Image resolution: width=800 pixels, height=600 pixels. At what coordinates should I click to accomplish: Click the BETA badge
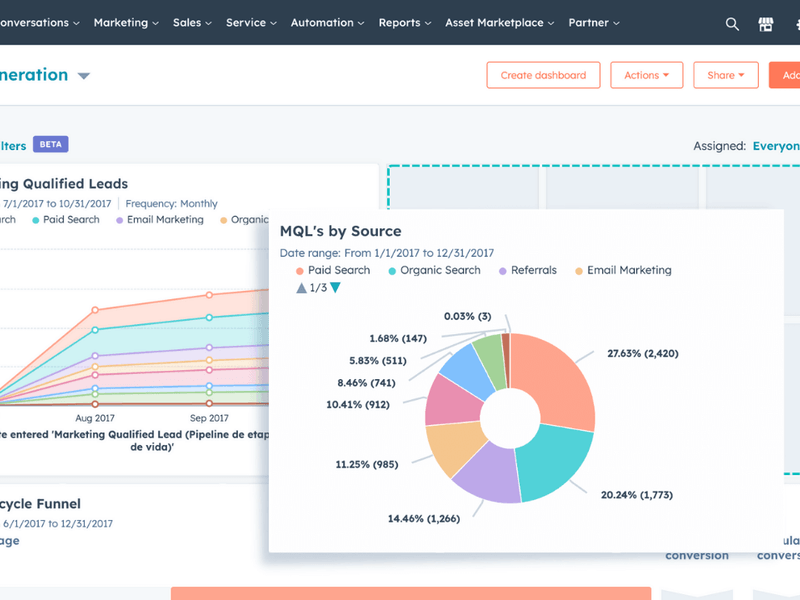point(51,144)
